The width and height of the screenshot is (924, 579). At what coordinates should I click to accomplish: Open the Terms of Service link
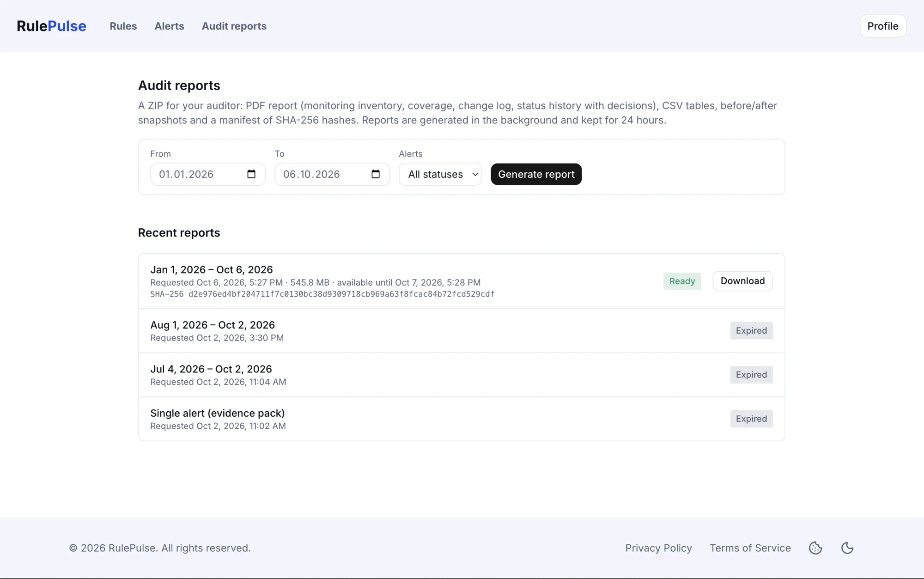pos(750,548)
